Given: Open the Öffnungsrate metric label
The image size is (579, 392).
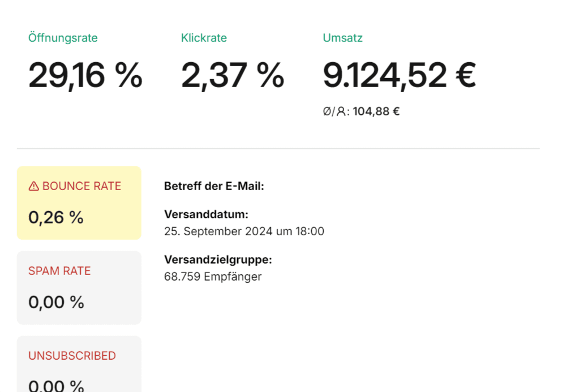Looking at the screenshot, I should (x=63, y=38).
